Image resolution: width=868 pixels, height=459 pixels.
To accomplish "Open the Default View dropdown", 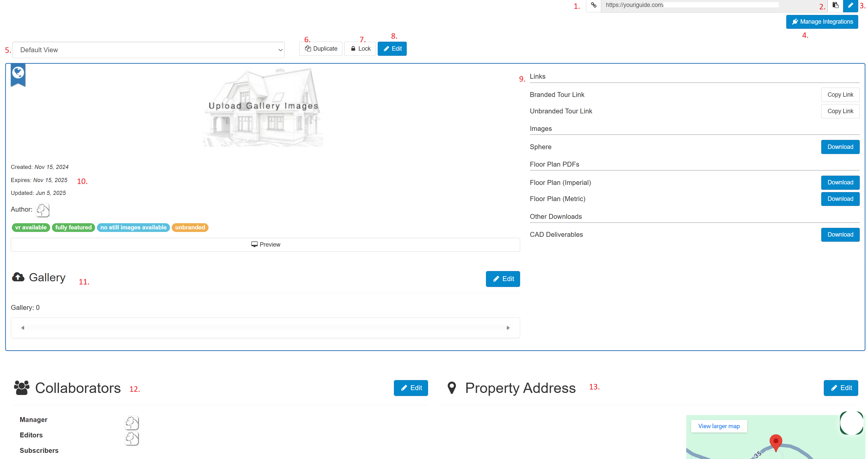I will [148, 50].
